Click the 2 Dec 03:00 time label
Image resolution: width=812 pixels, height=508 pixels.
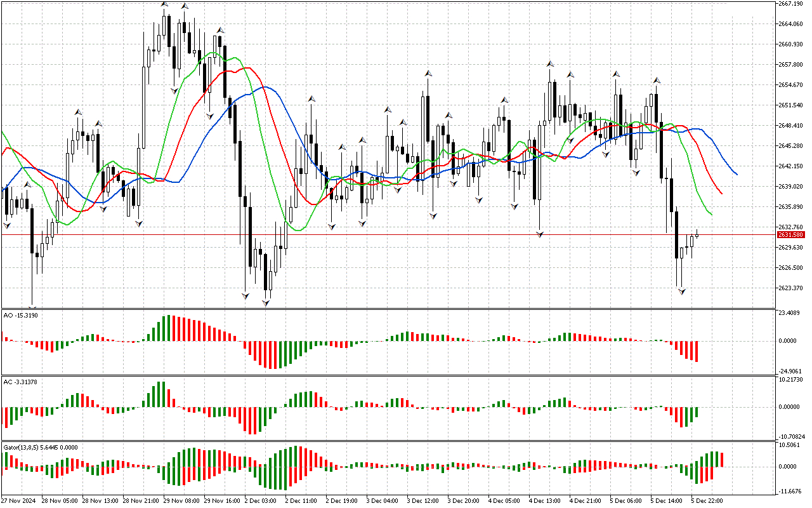261,501
